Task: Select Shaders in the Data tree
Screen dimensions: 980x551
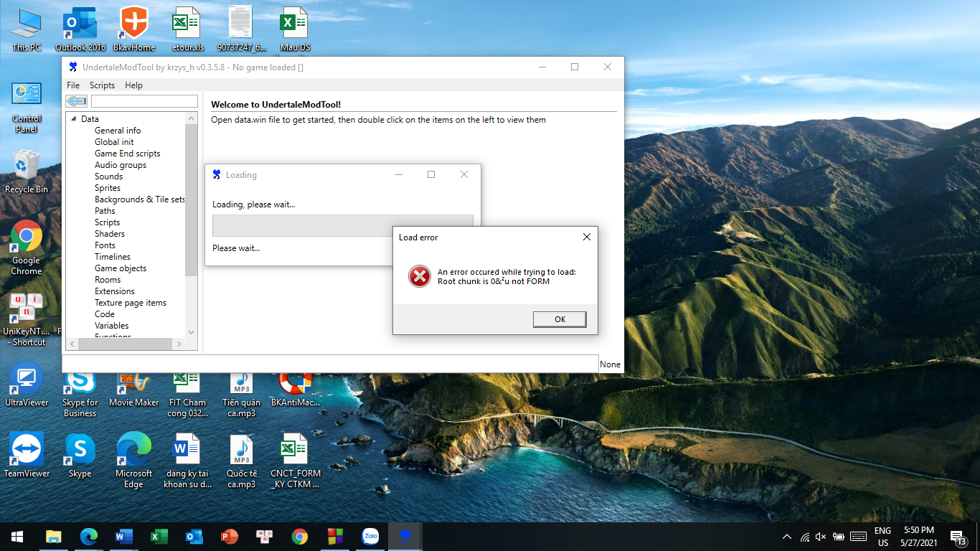Action: coord(110,234)
